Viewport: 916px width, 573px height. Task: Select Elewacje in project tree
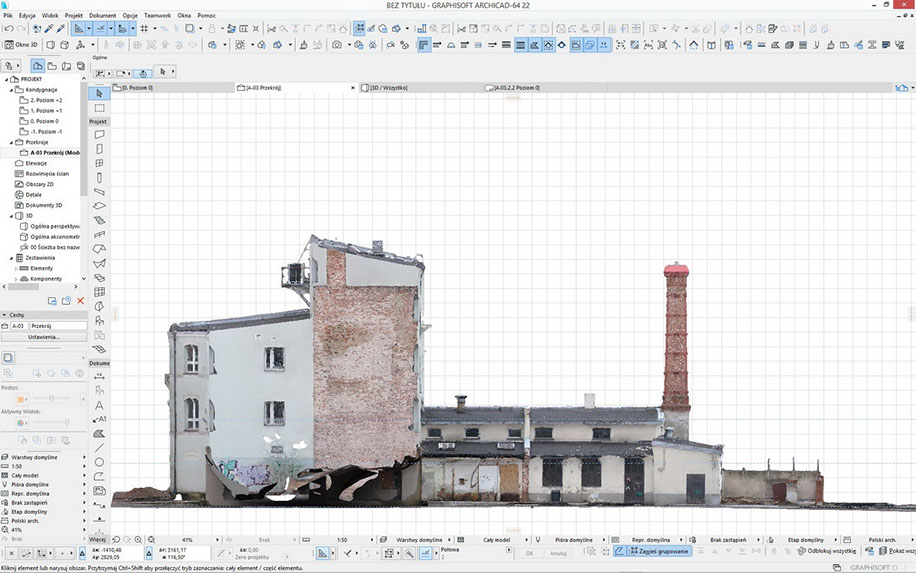(38, 163)
